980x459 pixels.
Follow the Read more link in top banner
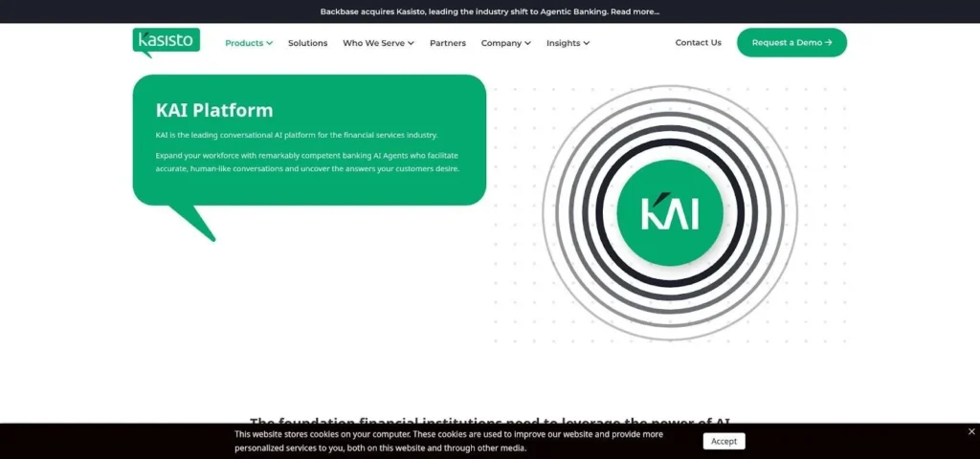[x=635, y=11]
